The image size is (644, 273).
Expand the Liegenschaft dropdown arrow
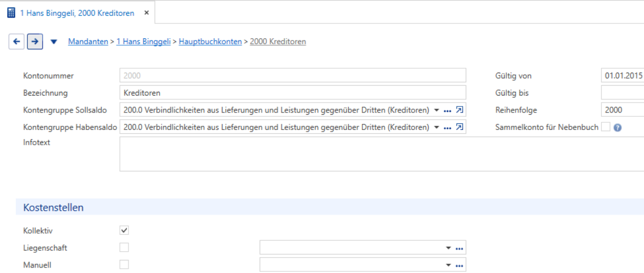[x=448, y=248]
